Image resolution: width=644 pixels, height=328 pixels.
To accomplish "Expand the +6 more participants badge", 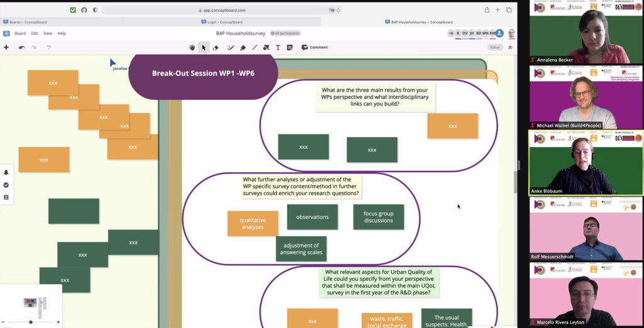I will click(451, 34).
